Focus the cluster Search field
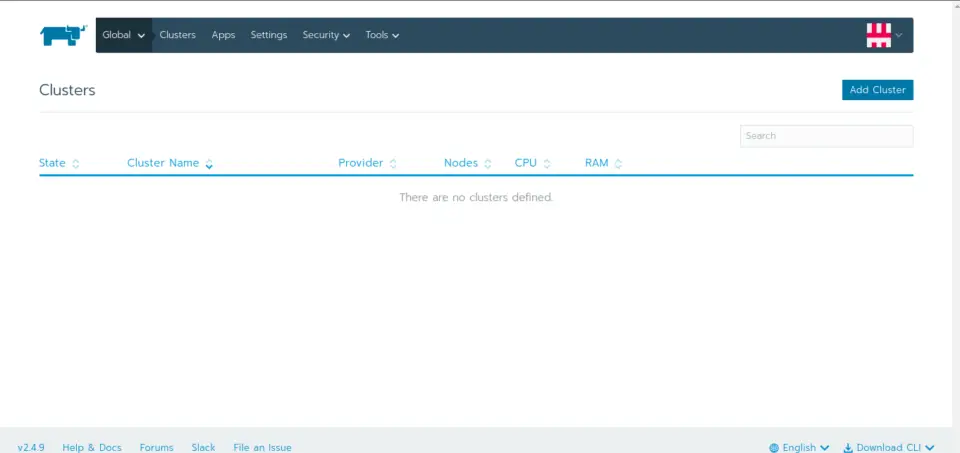960x453 pixels. 826,136
